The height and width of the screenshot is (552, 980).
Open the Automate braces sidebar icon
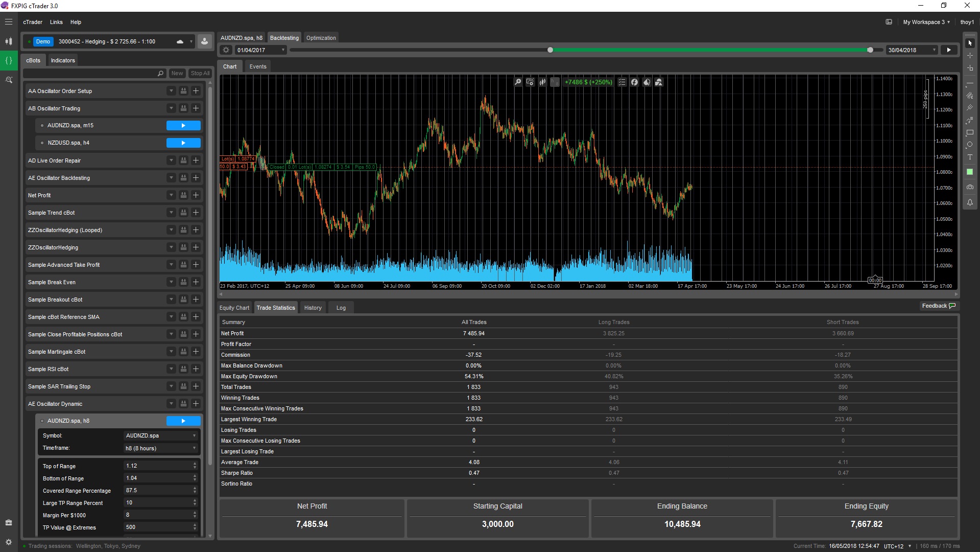9,60
